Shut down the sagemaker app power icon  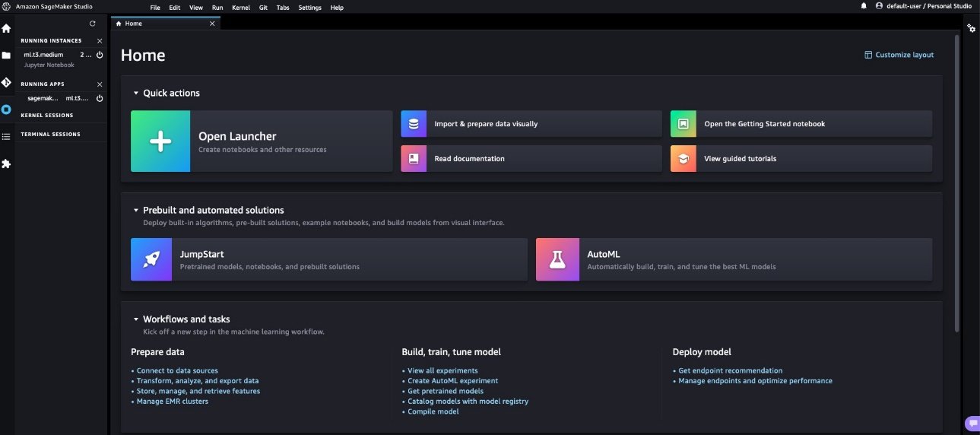tap(100, 98)
